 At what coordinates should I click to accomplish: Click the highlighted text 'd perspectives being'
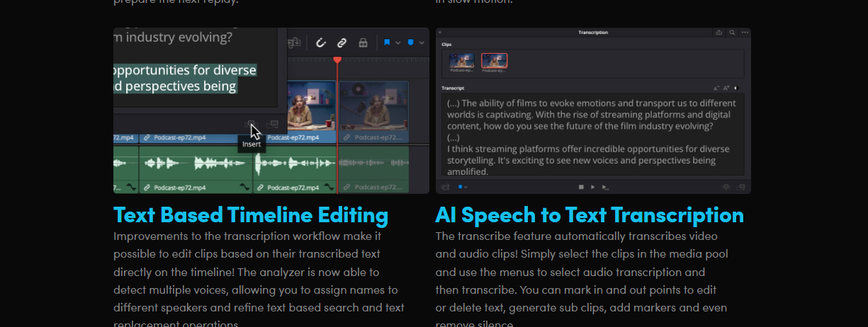click(175, 86)
